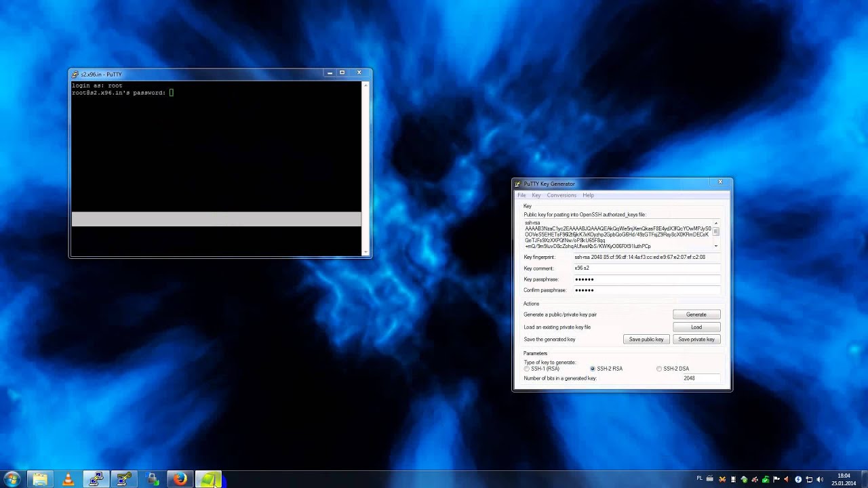Click the Show desktop button
Screen dimensions: 868x488
[863, 479]
